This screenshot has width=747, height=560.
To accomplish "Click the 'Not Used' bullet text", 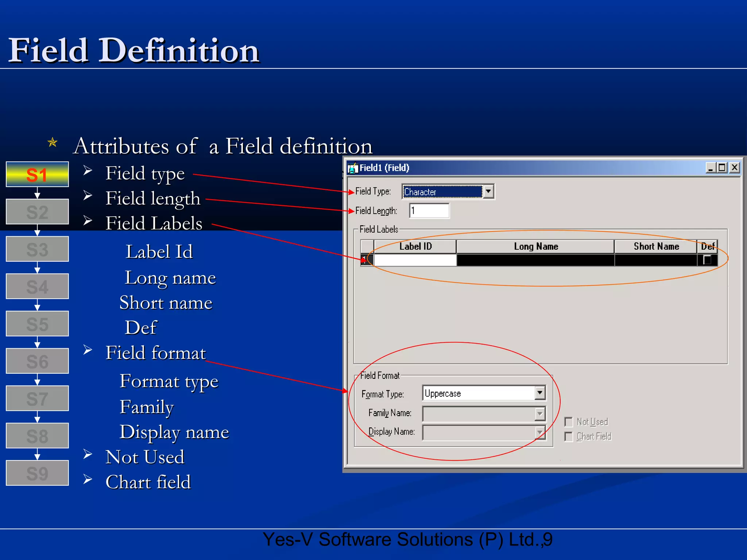I will point(145,457).
